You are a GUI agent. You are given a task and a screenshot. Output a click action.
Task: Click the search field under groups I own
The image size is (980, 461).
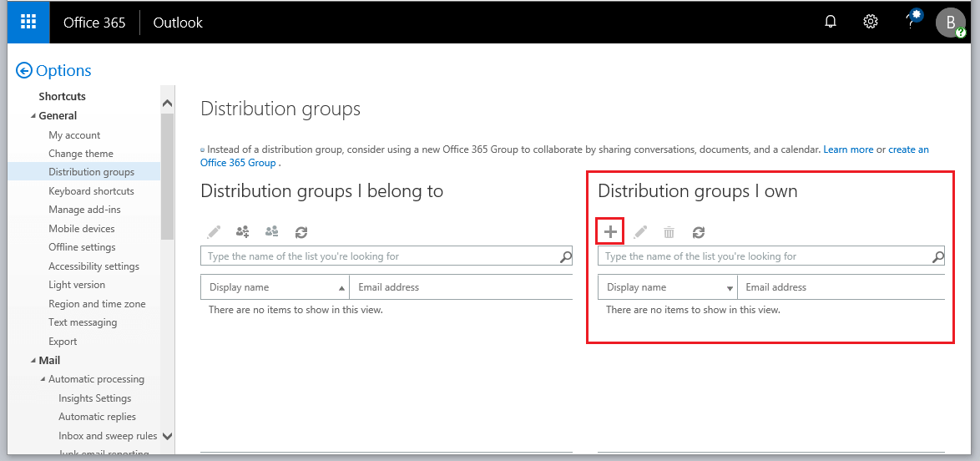(764, 256)
